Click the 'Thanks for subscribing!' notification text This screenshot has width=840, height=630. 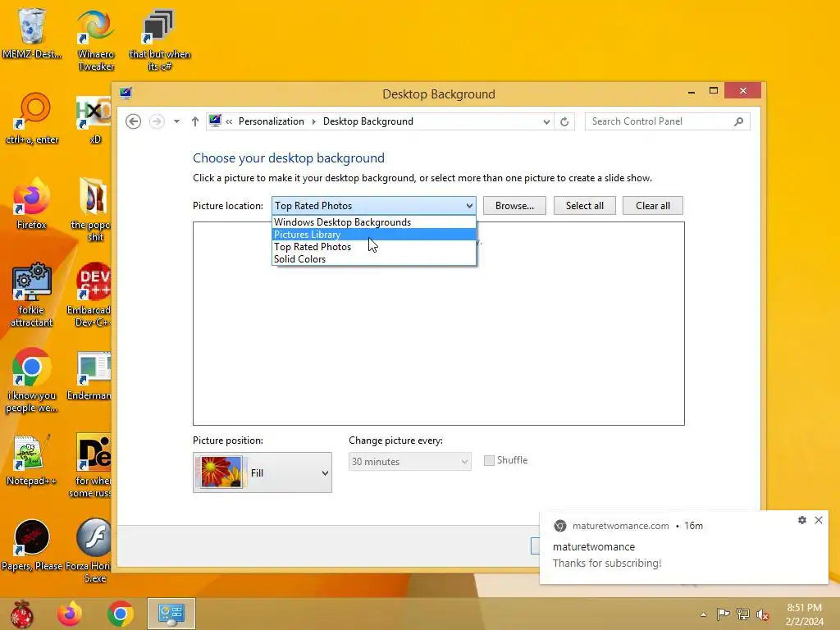click(x=607, y=563)
